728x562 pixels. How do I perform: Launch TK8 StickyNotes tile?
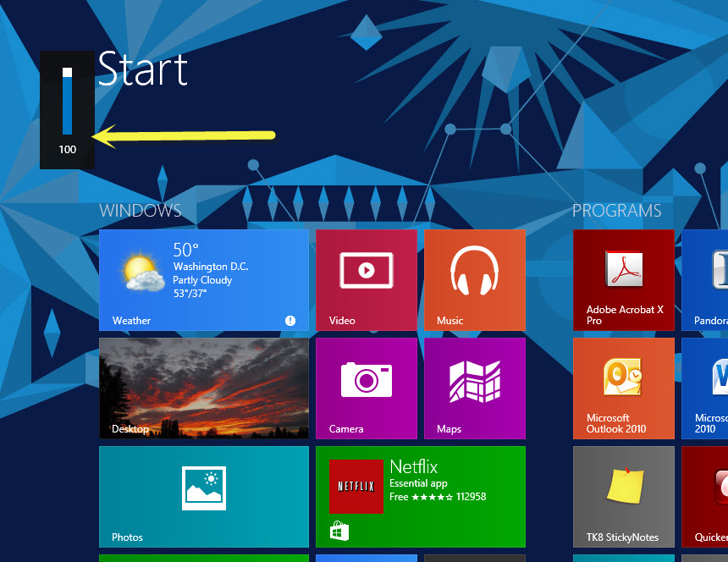[624, 497]
